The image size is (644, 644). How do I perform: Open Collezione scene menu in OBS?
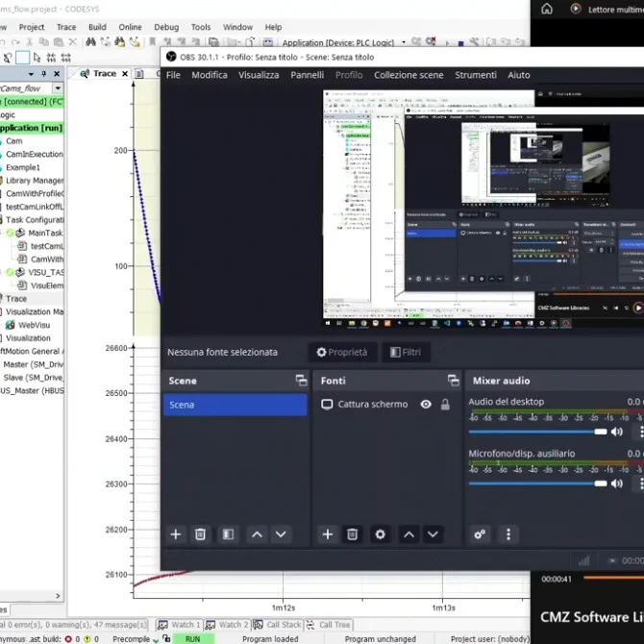[x=409, y=75]
